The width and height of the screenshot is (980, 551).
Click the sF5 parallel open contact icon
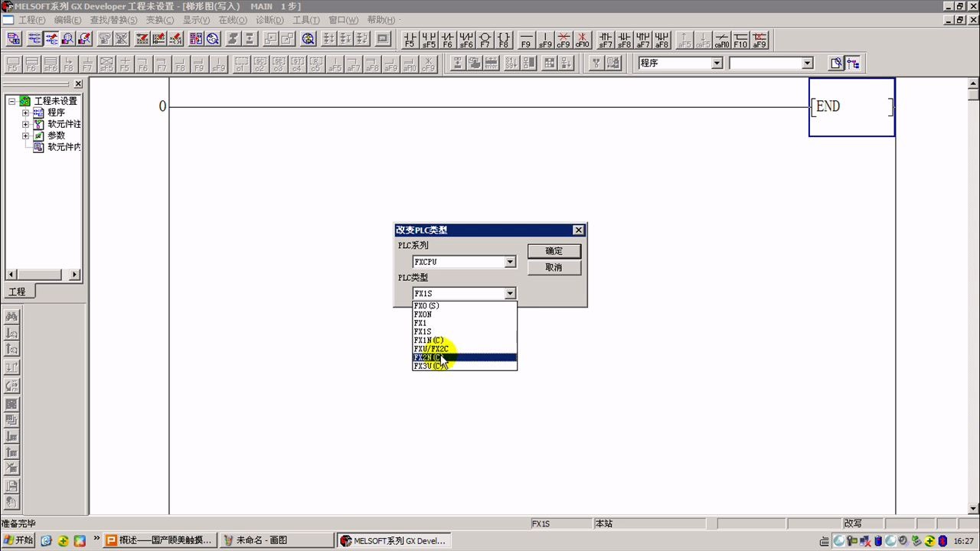pyautogui.click(x=429, y=39)
